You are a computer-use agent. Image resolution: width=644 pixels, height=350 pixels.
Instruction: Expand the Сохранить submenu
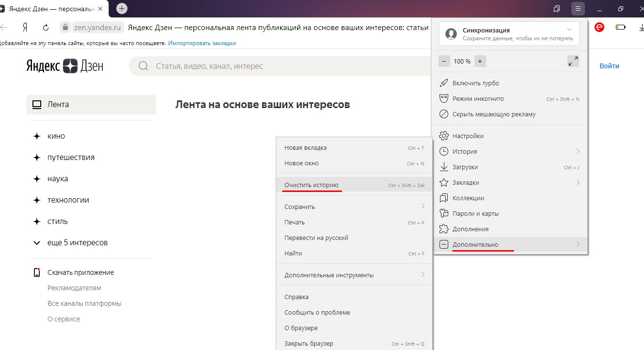[354, 207]
